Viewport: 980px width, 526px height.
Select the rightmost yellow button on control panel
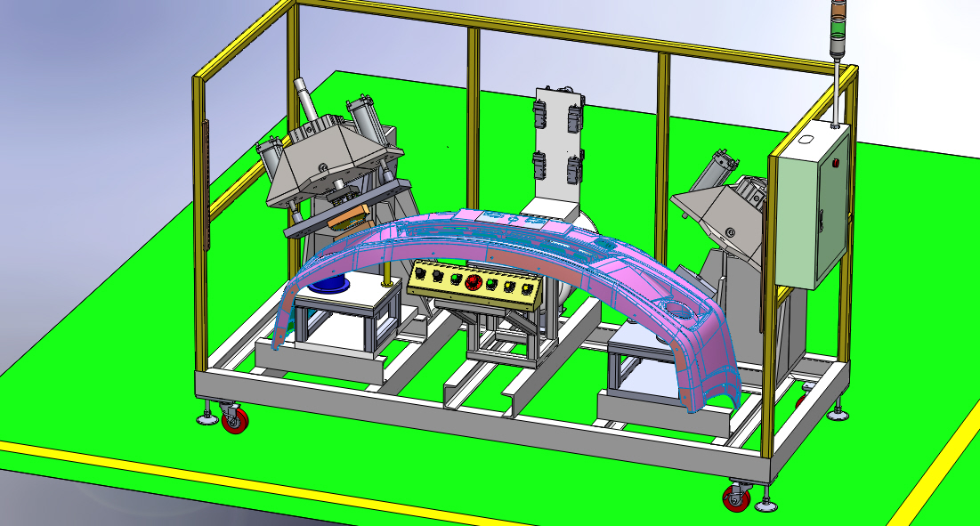(527, 288)
